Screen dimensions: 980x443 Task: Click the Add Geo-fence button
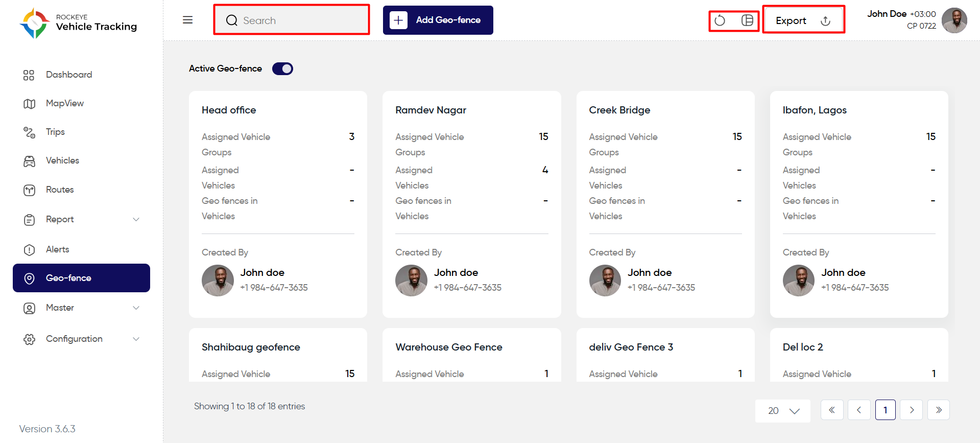click(x=438, y=20)
